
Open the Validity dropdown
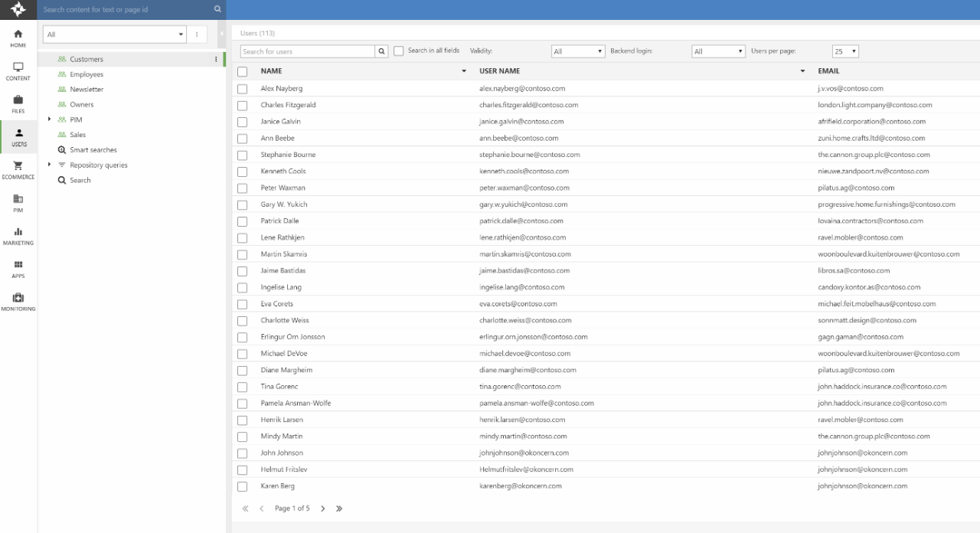[578, 51]
